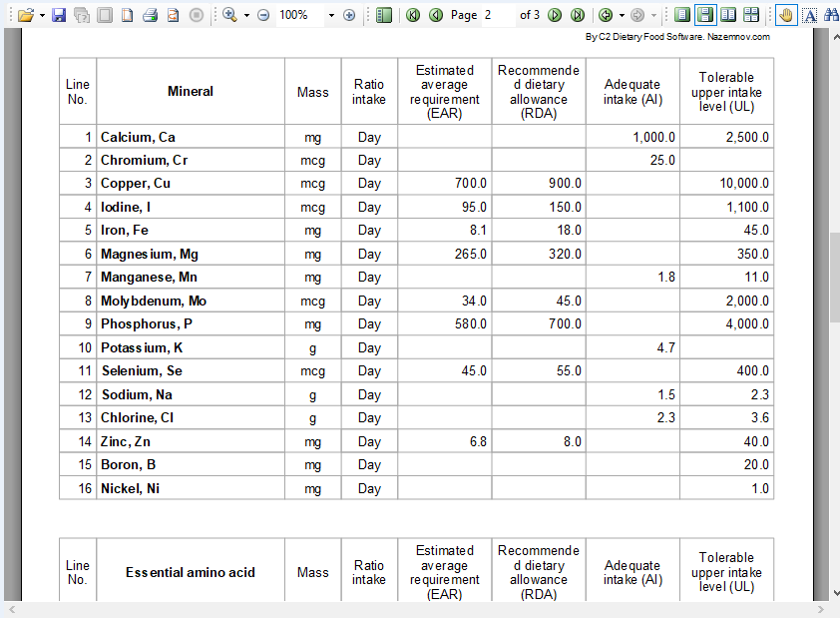Click the export document icon with the orange arrow
The image size is (840, 618).
[173, 15]
